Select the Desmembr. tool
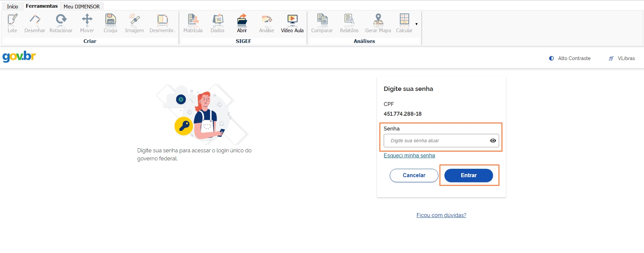Viewport: 644px width, 253px height. tap(162, 23)
